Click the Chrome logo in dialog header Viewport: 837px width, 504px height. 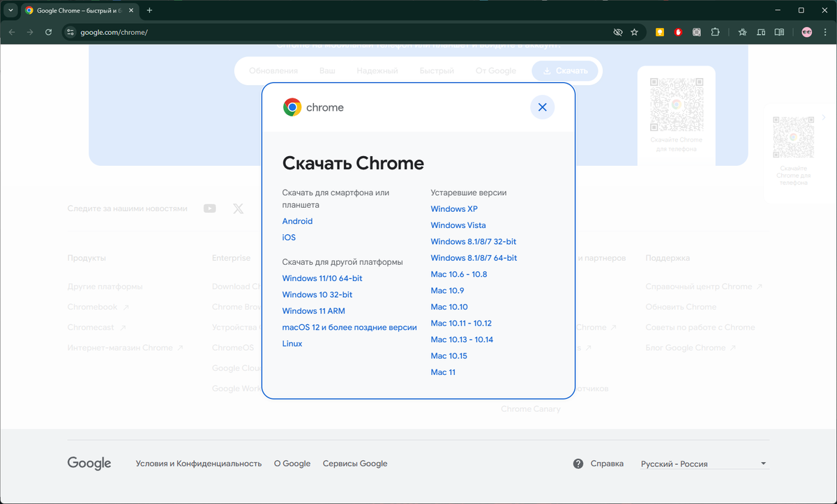click(292, 107)
